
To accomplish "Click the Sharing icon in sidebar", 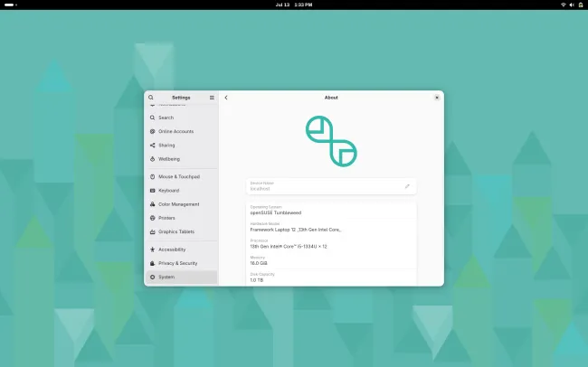I will click(x=152, y=146).
